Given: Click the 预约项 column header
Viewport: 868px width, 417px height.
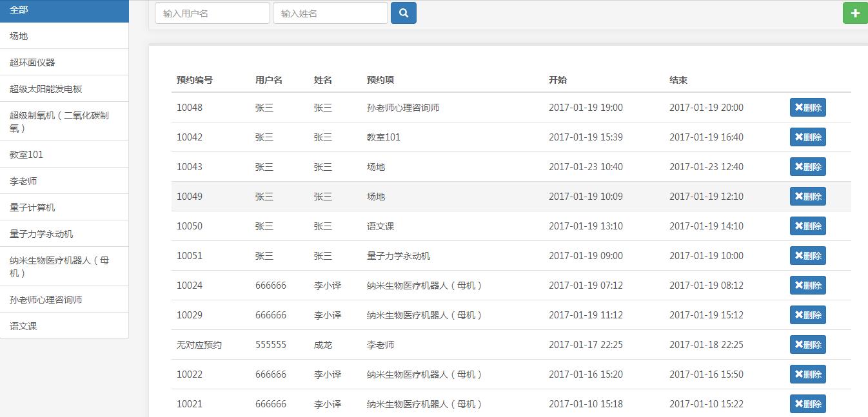Looking at the screenshot, I should tap(380, 80).
